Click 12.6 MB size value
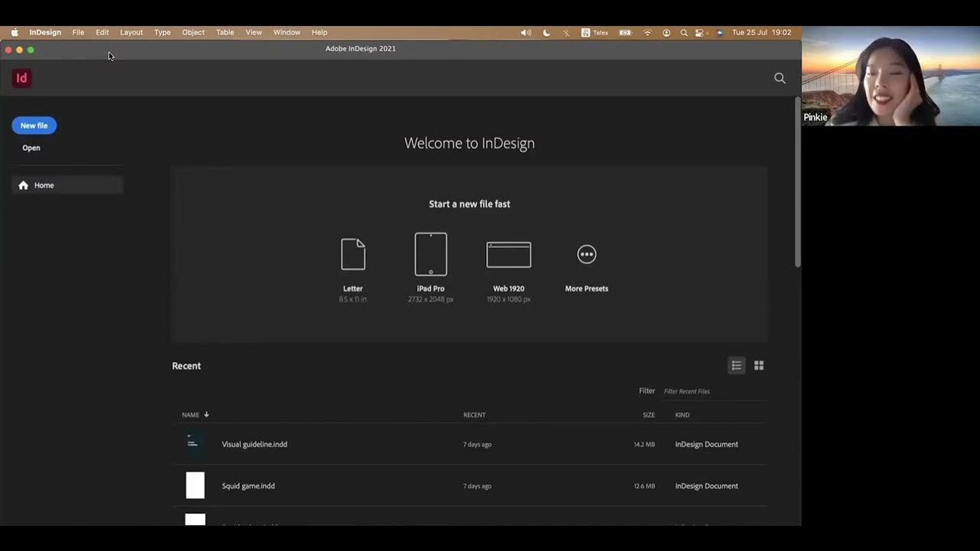Viewport: 980px width, 551px height. 644,486
